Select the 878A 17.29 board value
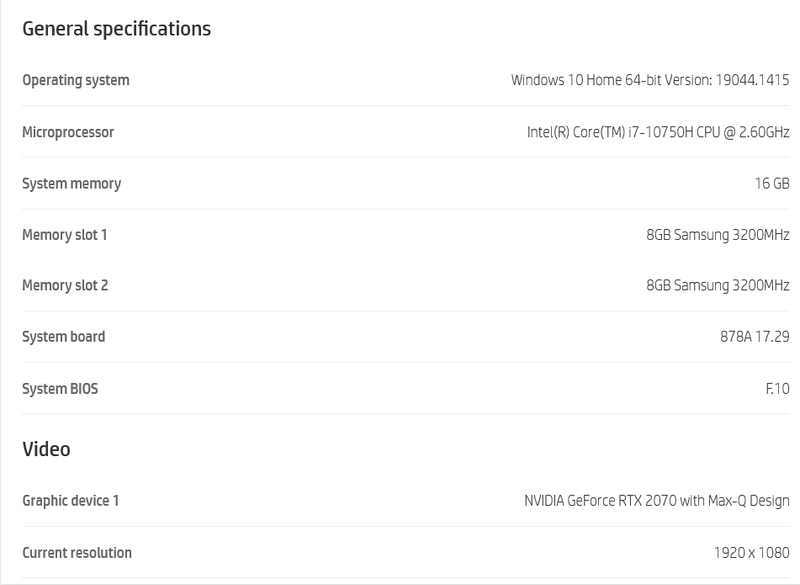The width and height of the screenshot is (800, 585). (x=754, y=337)
